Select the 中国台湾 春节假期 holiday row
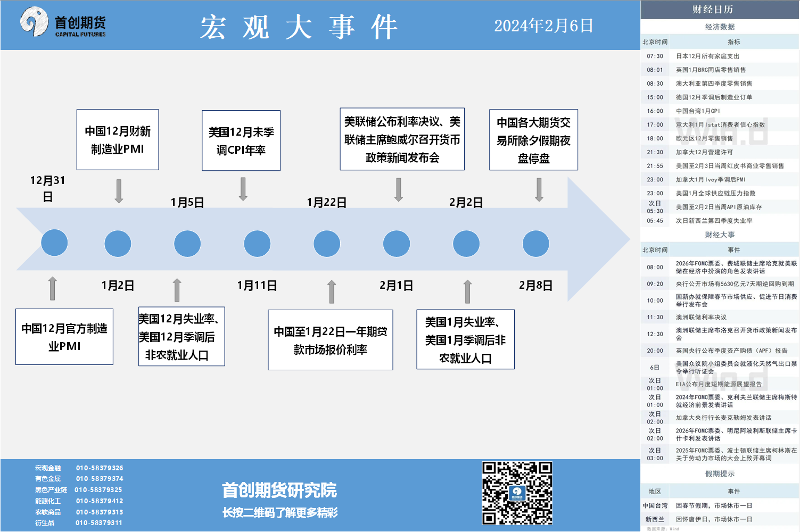Image resolution: width=800 pixels, height=532 pixels. [720, 505]
